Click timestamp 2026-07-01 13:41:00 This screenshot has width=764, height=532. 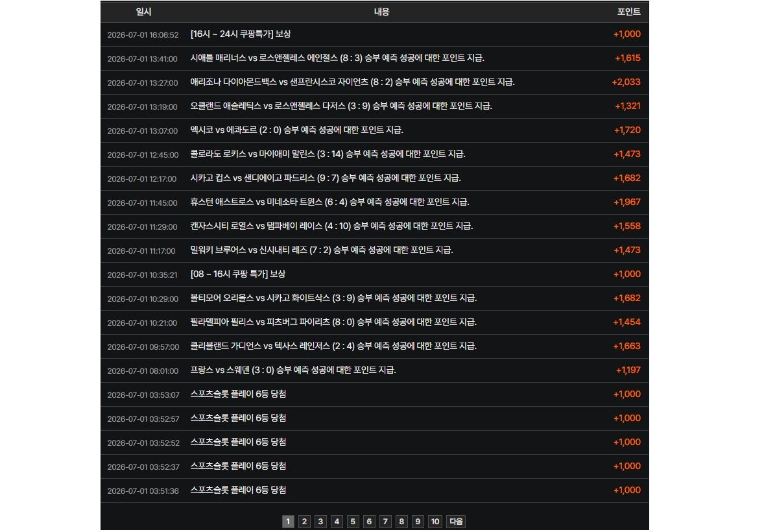(x=142, y=59)
